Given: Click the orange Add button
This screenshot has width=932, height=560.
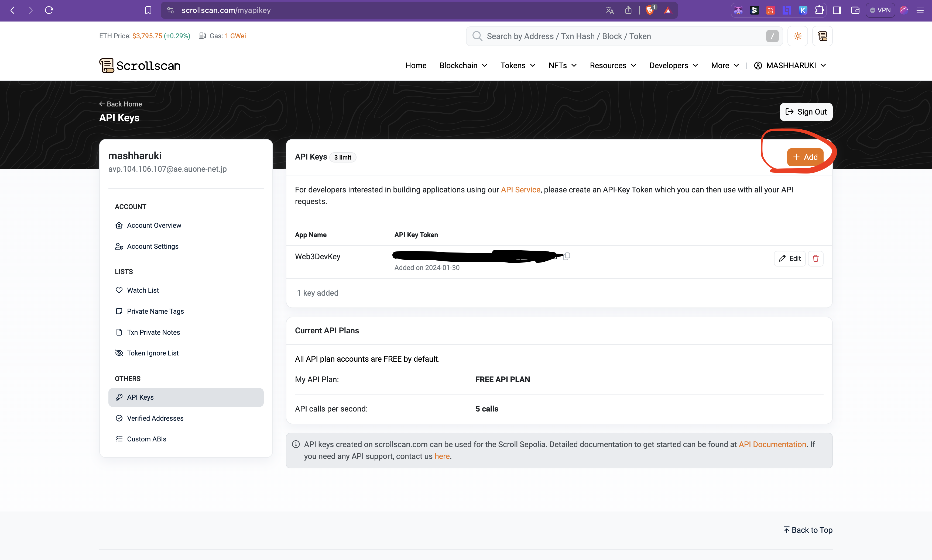Looking at the screenshot, I should [x=805, y=157].
